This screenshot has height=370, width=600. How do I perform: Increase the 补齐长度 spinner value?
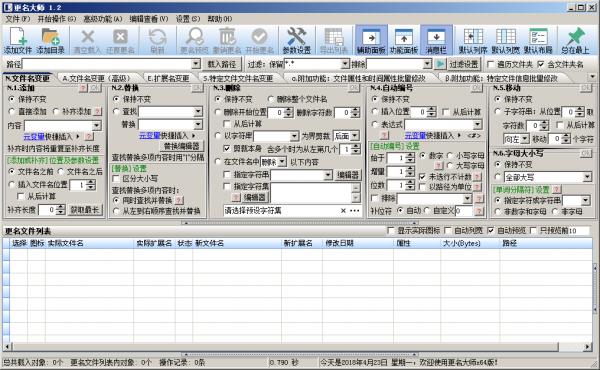tap(61, 207)
